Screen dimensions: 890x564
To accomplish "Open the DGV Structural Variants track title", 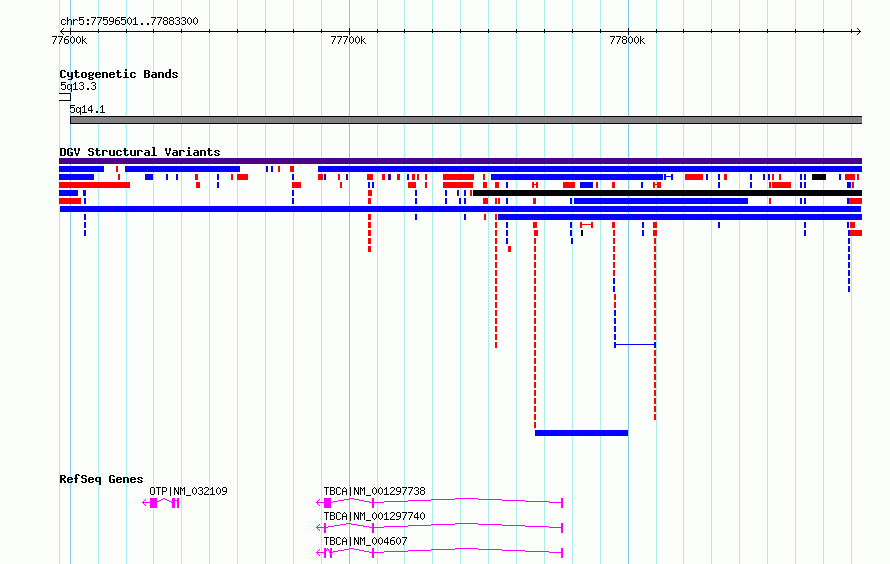I will tap(140, 152).
